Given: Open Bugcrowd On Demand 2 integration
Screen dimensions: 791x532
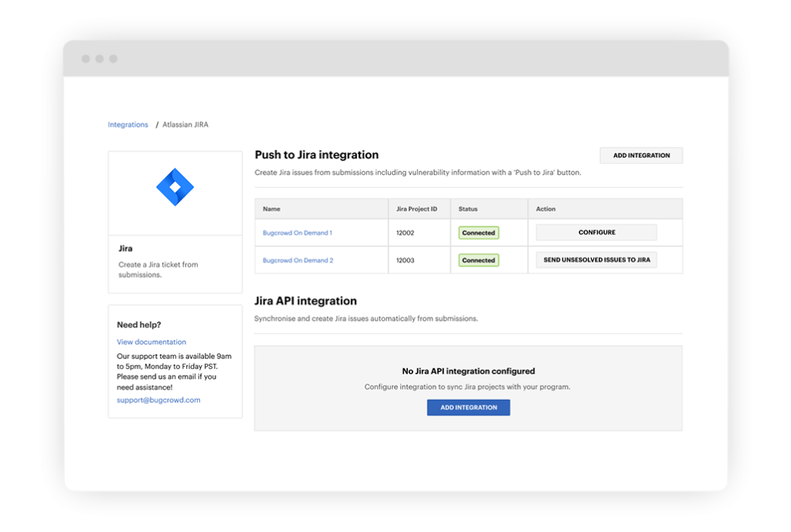Looking at the screenshot, I should tap(297, 260).
